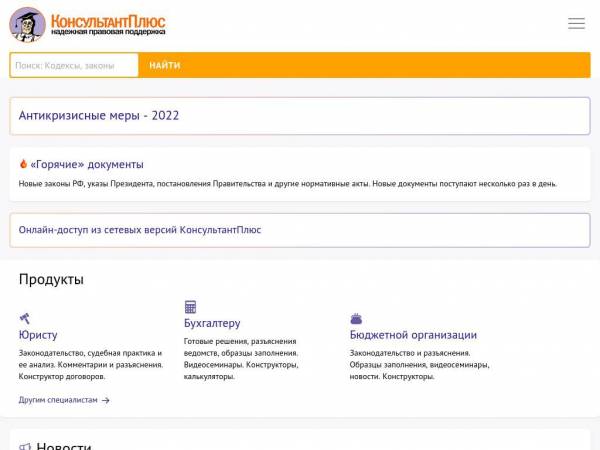Click the КонсультантПлюс logo text
600x450 pixels.
coord(108,24)
